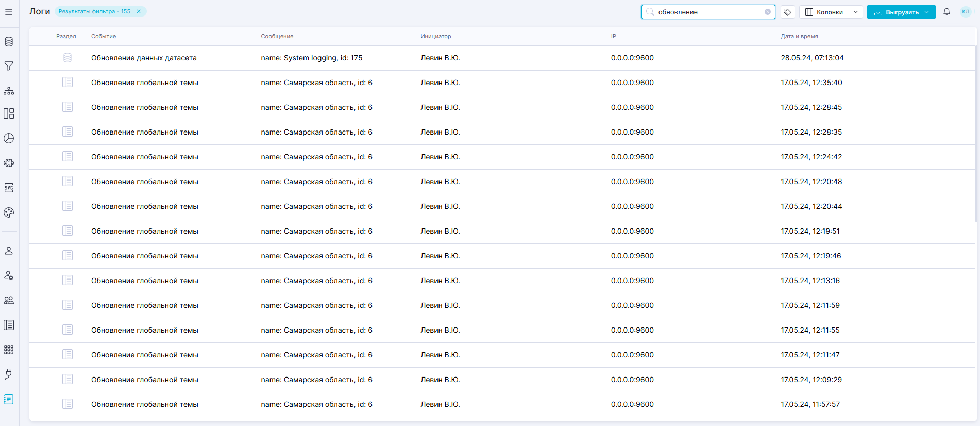Image resolution: width=980 pixels, height=426 pixels.
Task: Click the Событие column header
Action: point(104,36)
